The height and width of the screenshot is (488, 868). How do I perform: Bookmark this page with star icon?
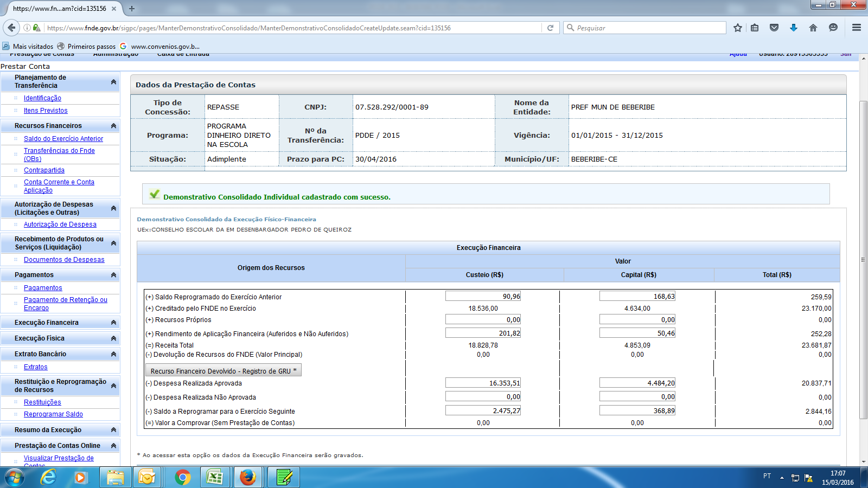[x=737, y=28]
